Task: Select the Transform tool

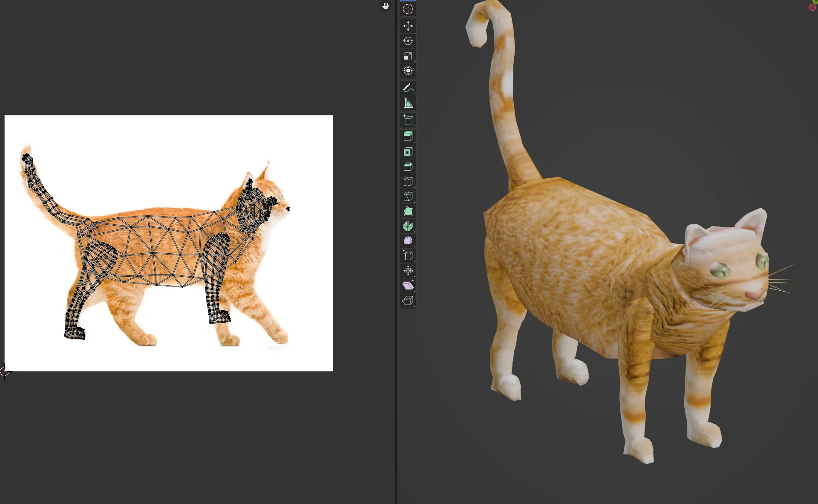Action: (x=408, y=71)
